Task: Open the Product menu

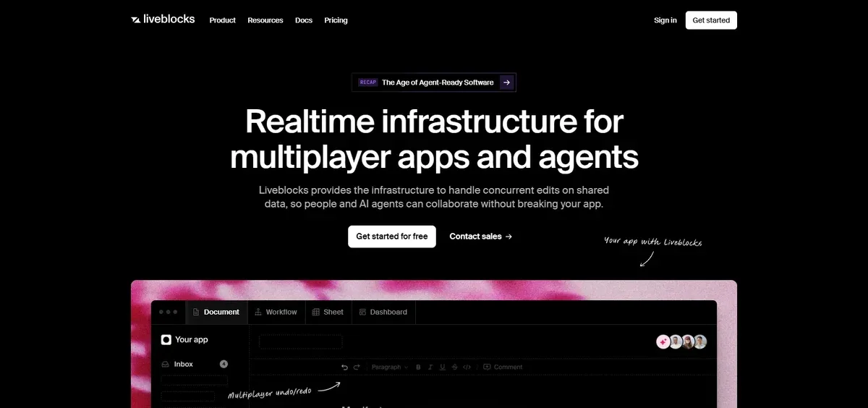Action: coord(222,20)
